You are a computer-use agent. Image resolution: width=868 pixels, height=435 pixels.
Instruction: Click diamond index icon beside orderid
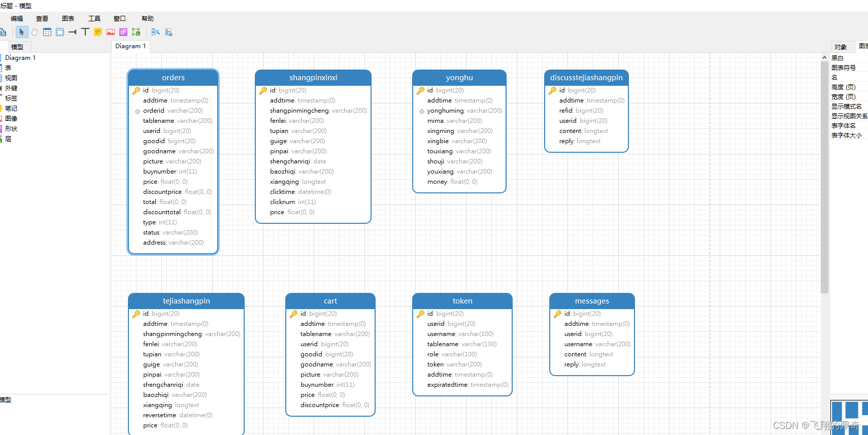click(x=137, y=111)
